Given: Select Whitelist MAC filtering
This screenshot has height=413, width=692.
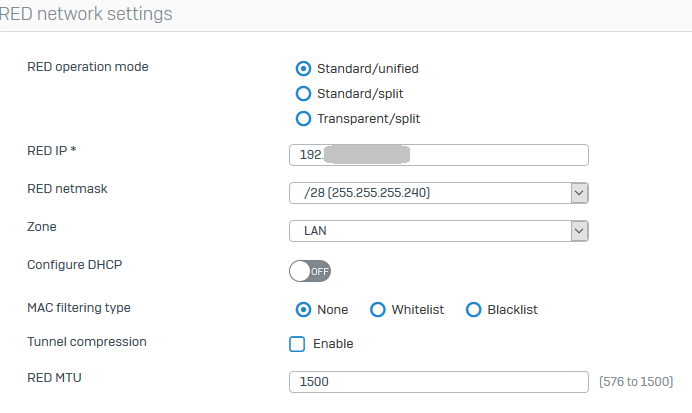Looking at the screenshot, I should (x=378, y=310).
